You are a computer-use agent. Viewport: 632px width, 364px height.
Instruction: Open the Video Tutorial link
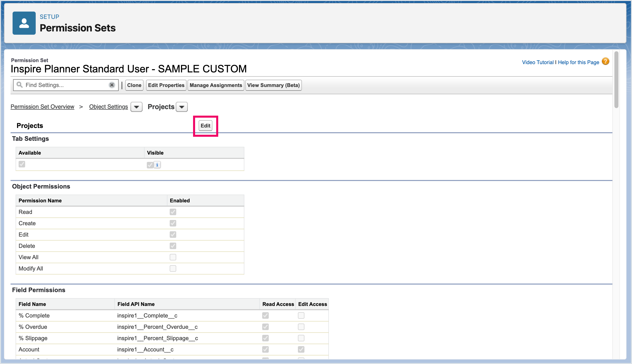point(538,62)
